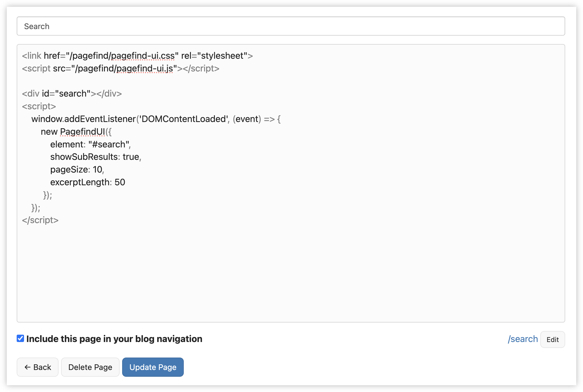Viewport: 583px width, 392px height.
Task: Click the pageSize: 10 line
Action: click(77, 169)
